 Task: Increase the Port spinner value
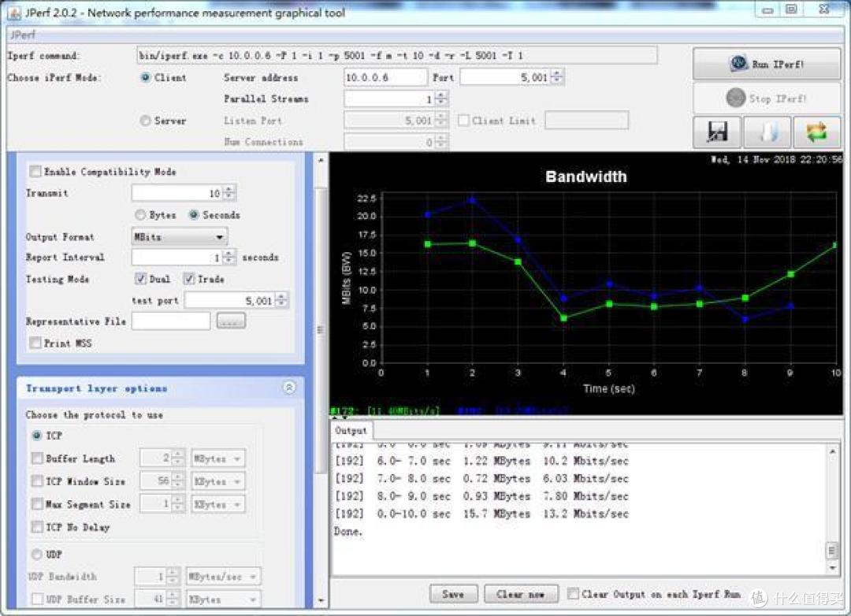pos(558,74)
